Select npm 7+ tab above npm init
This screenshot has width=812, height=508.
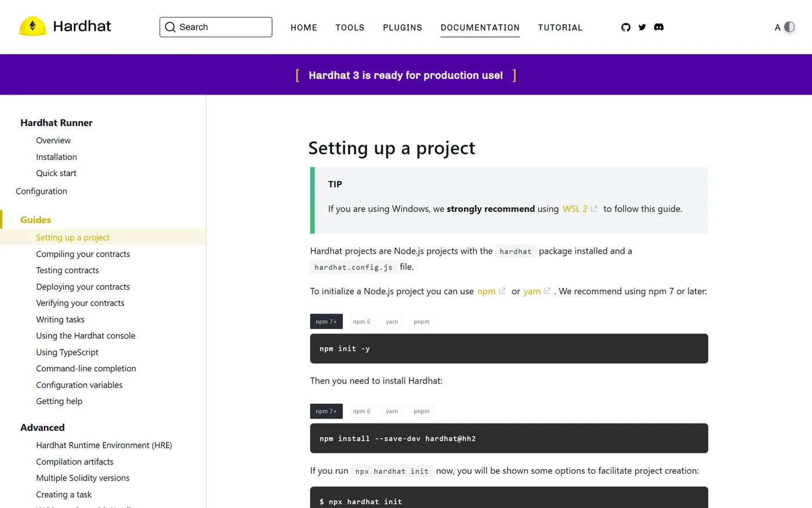(326, 322)
